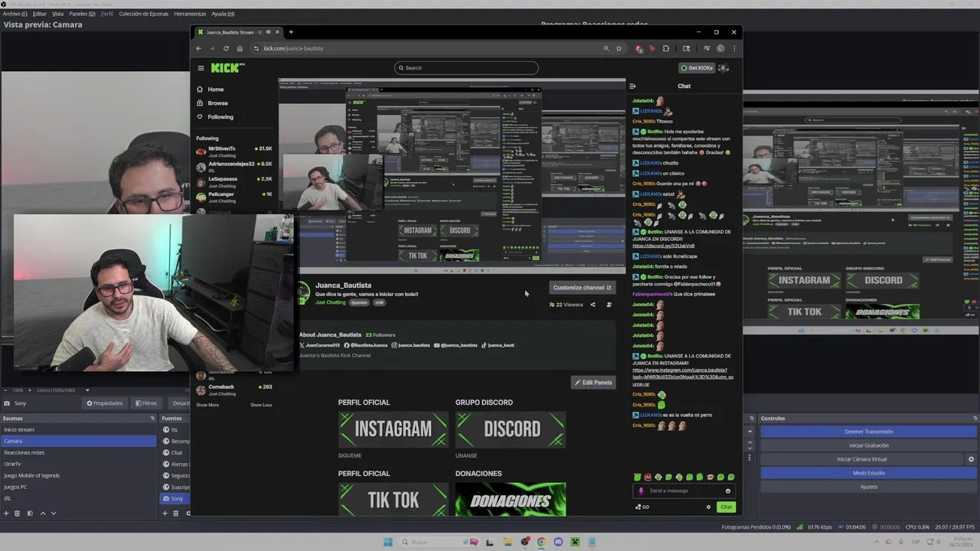Share the Juanca_Bautista stream
The width and height of the screenshot is (980, 551).
tap(593, 305)
